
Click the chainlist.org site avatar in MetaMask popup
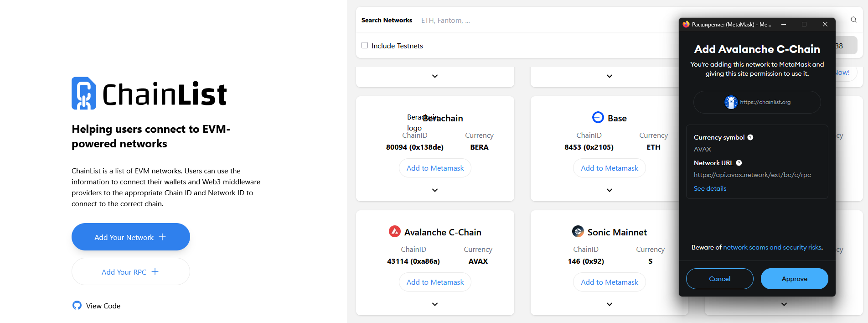pyautogui.click(x=731, y=102)
